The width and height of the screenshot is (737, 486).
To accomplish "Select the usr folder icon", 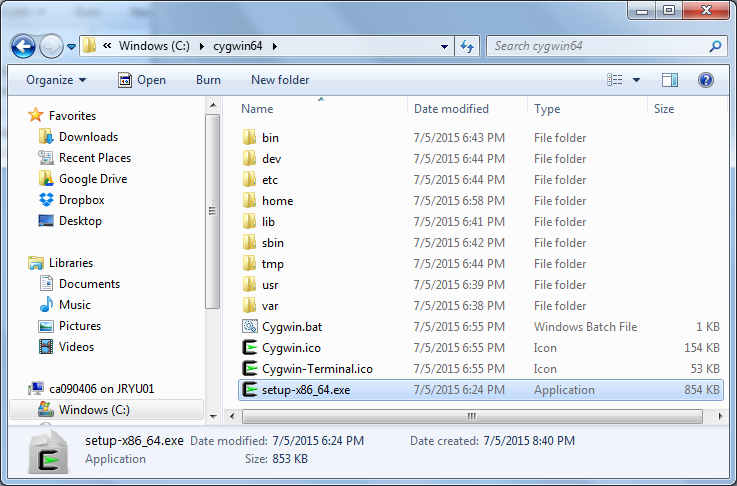I will [250, 285].
